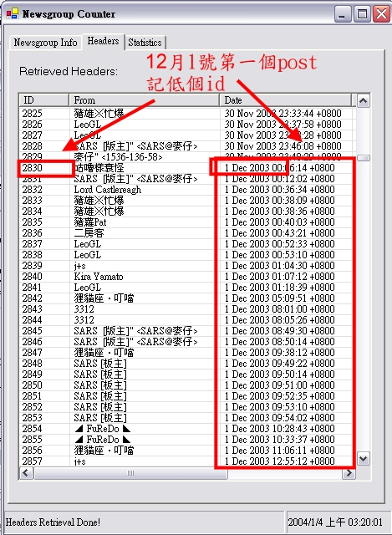
Task: Click the list scroll-up arrow
Action: click(363, 100)
